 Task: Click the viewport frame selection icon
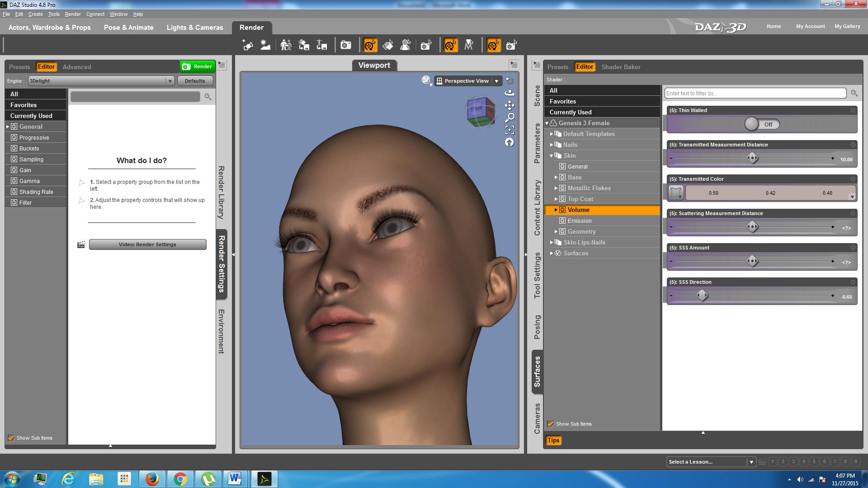click(509, 130)
